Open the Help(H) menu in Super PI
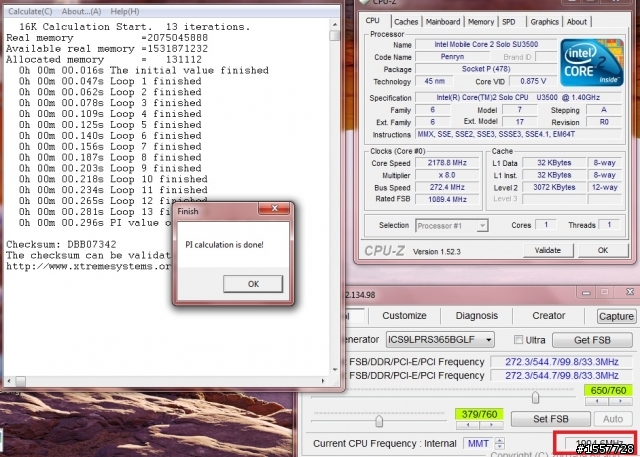Screen dimensions: 640x457 [125, 11]
